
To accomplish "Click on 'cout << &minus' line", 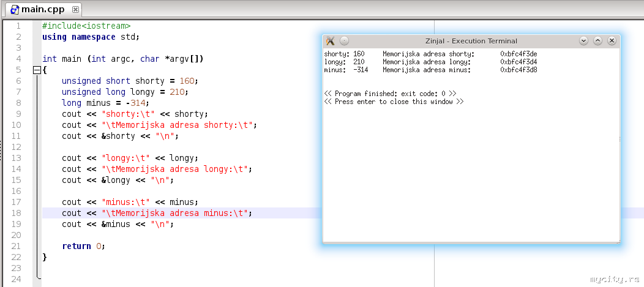I will (118, 224).
